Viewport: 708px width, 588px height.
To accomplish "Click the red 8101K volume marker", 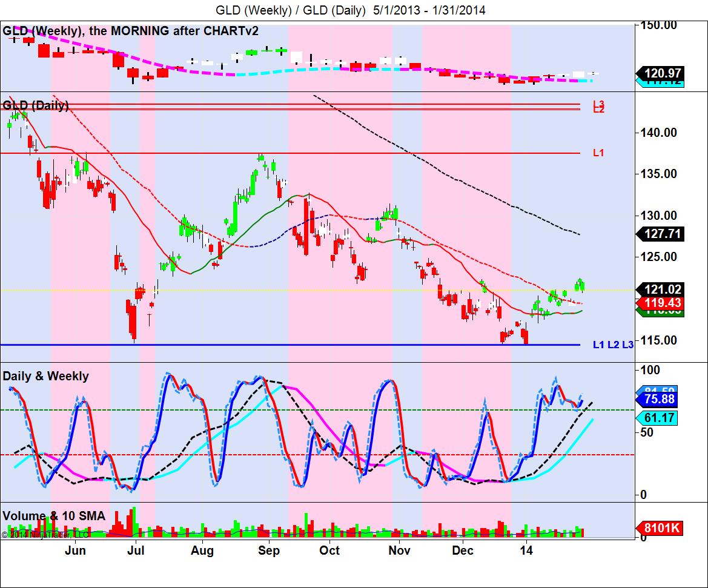I will coord(659,527).
